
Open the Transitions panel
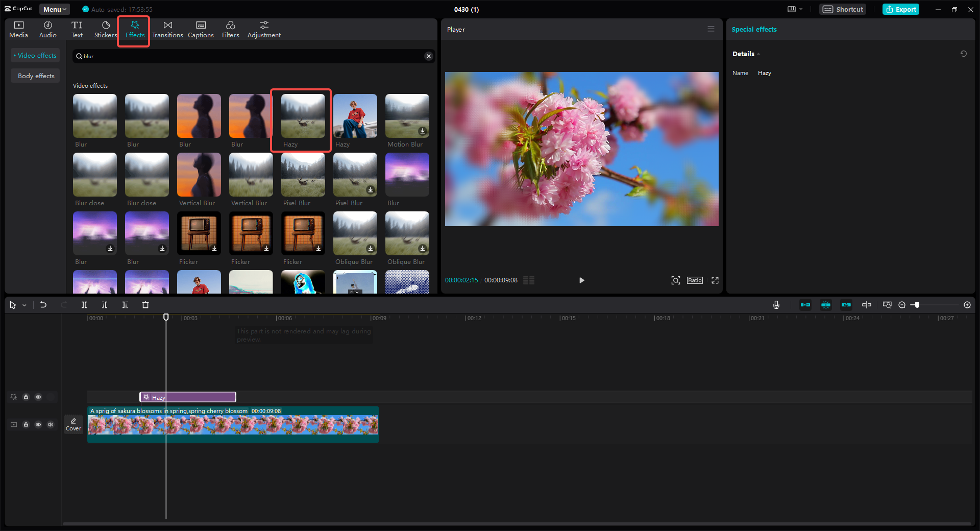click(x=167, y=29)
